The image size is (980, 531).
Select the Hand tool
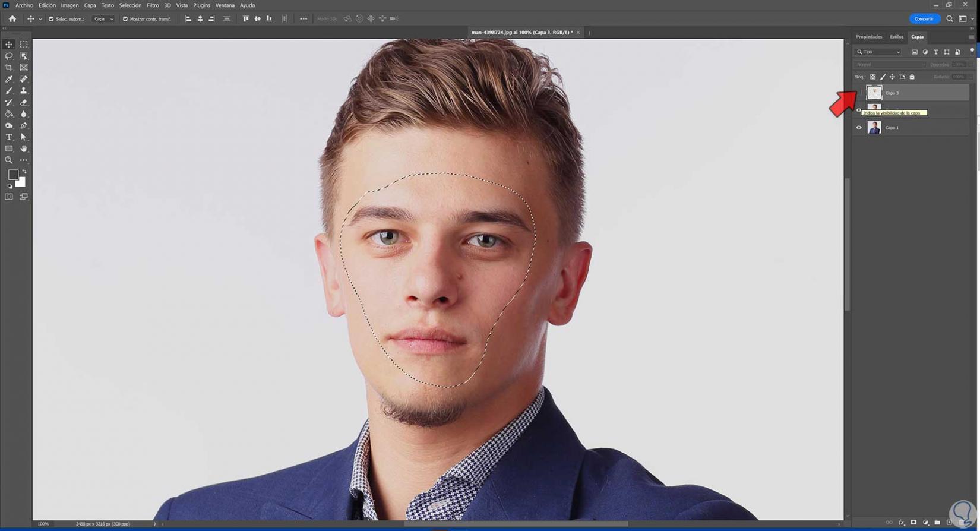coord(24,148)
